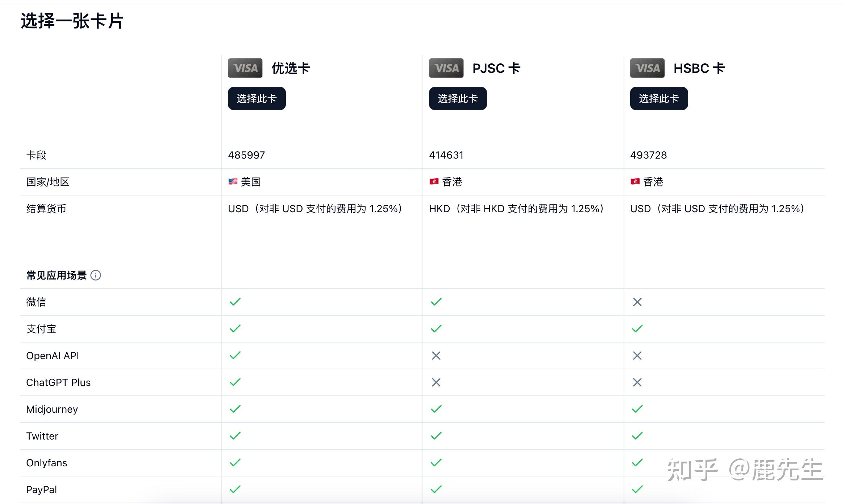Screen dimensions: 845x504
Task: Click the info icon beside 常见应用场景
Action: [x=96, y=275]
